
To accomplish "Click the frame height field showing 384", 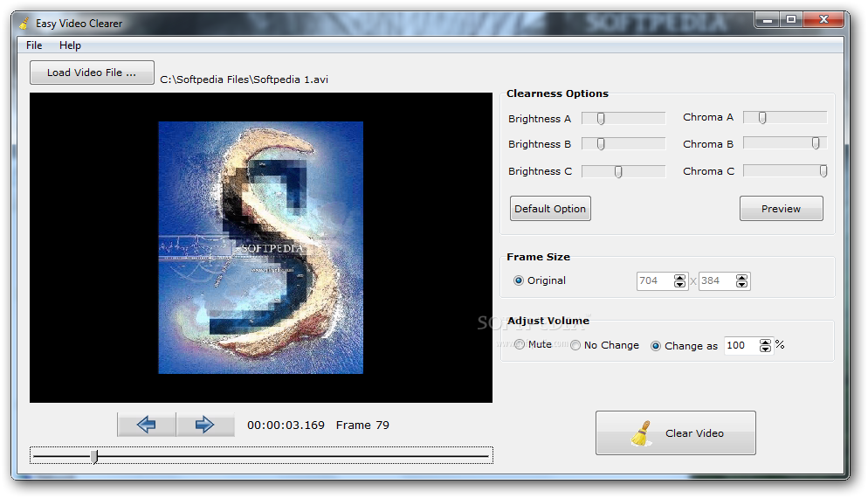I will (718, 280).
